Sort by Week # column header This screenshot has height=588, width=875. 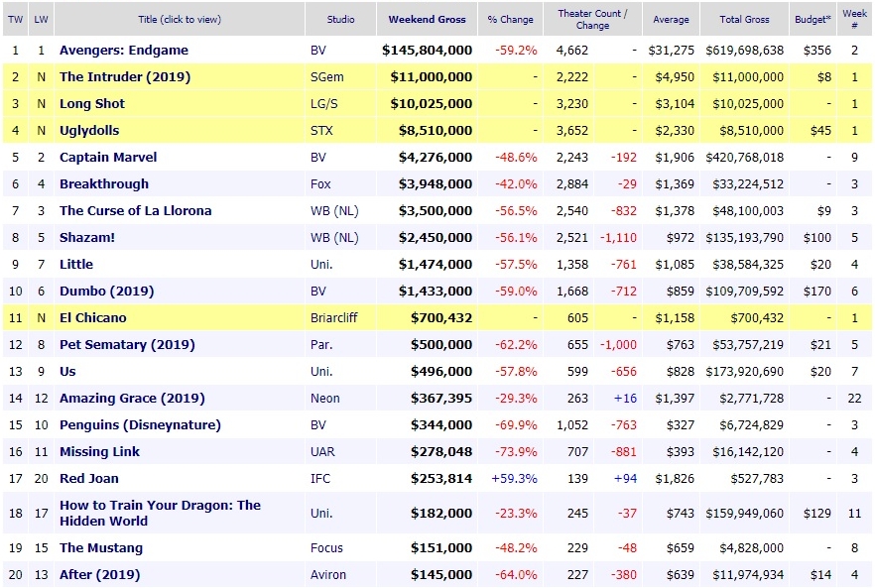(x=854, y=20)
